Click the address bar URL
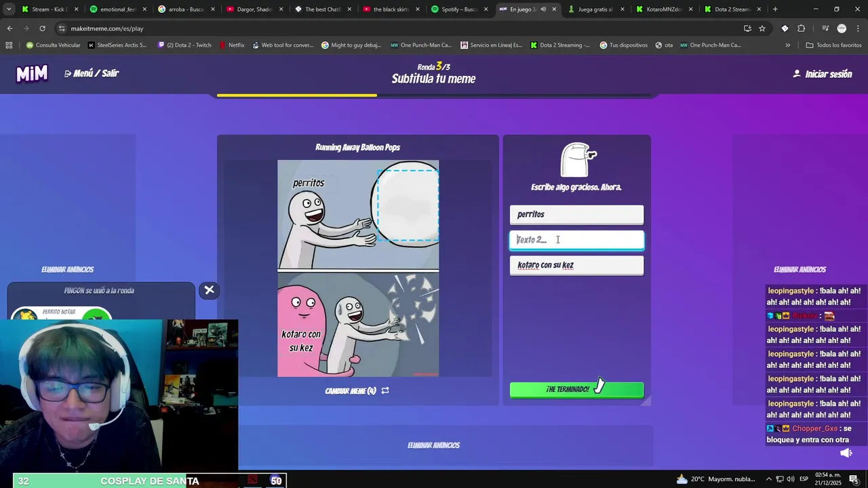The height and width of the screenshot is (488, 868). 107,28
